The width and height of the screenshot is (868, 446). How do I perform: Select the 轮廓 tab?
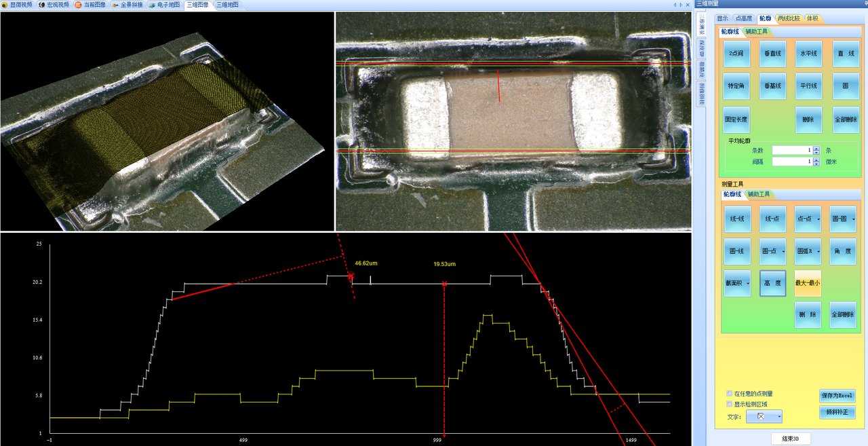click(x=765, y=18)
